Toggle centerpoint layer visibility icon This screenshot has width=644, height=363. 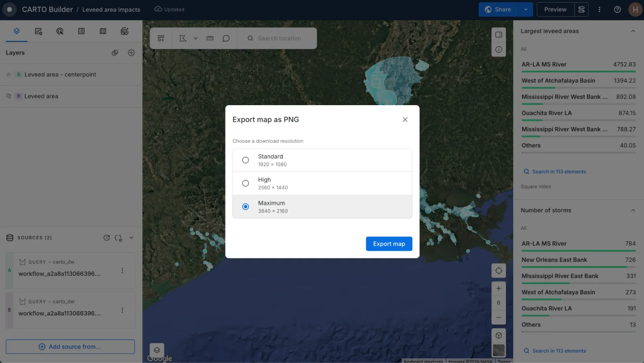pyautogui.click(x=8, y=75)
